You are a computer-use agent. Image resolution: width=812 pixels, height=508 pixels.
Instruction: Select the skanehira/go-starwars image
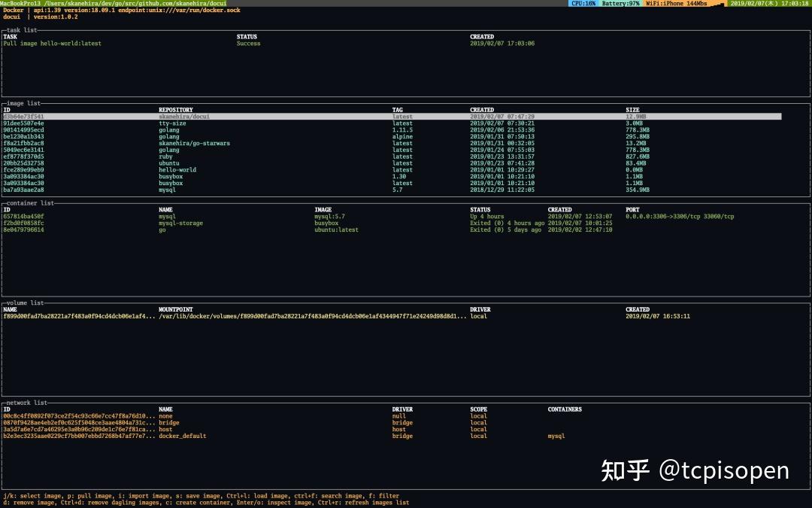point(194,143)
